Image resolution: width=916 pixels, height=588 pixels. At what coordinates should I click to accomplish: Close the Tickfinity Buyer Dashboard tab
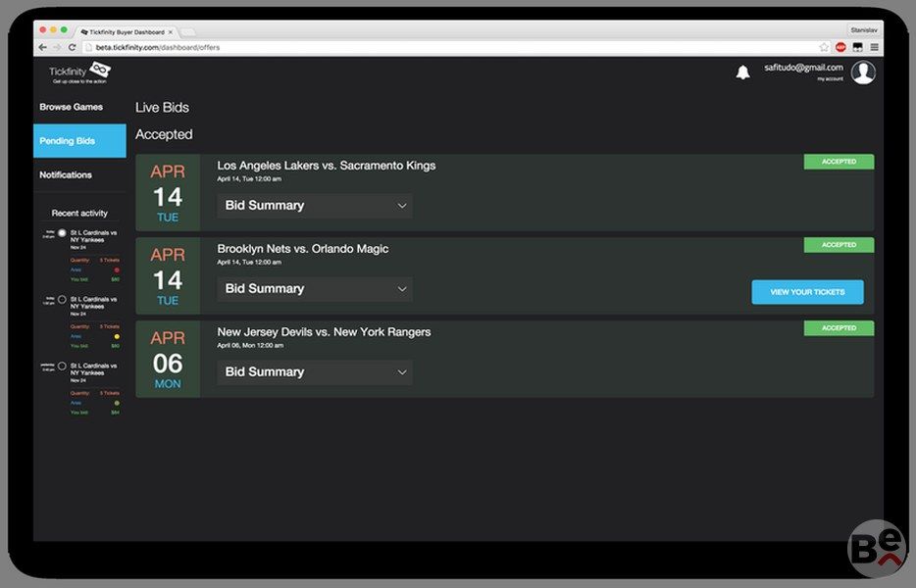pyautogui.click(x=170, y=32)
